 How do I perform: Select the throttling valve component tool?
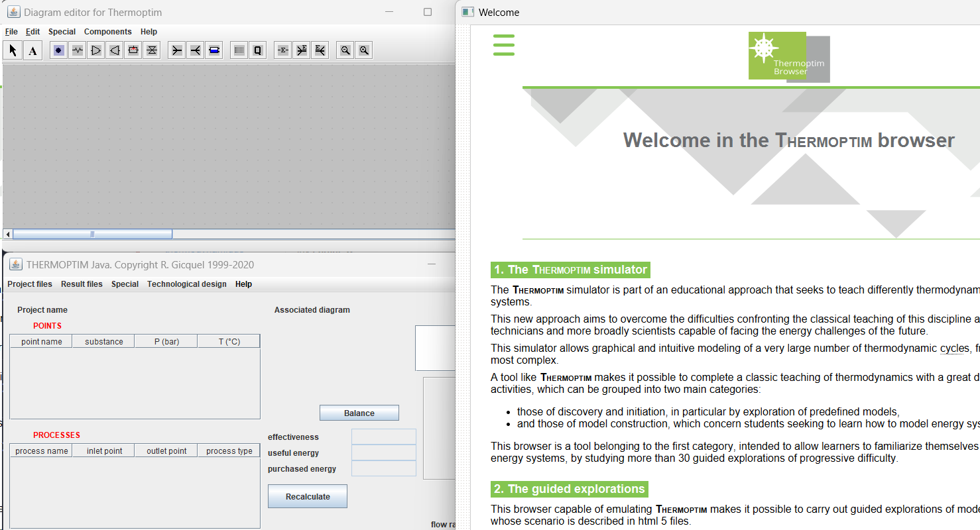point(152,50)
